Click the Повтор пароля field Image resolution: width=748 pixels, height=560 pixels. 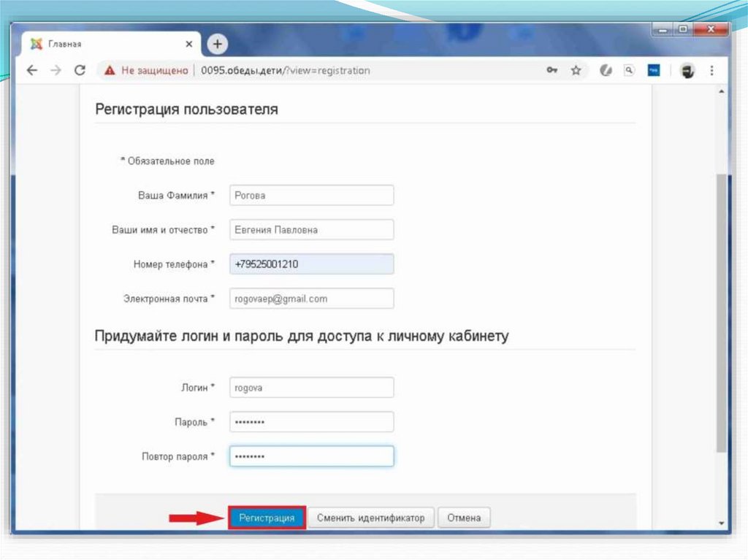[311, 456]
